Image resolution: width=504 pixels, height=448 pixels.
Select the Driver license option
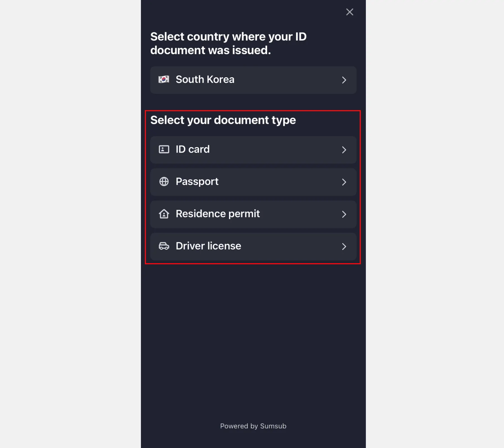208,246
